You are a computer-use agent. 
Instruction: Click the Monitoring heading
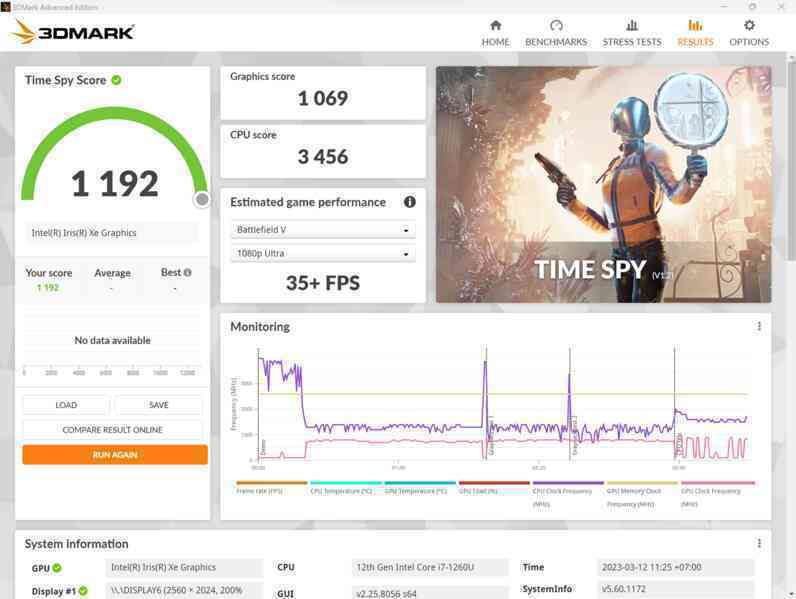coord(260,327)
